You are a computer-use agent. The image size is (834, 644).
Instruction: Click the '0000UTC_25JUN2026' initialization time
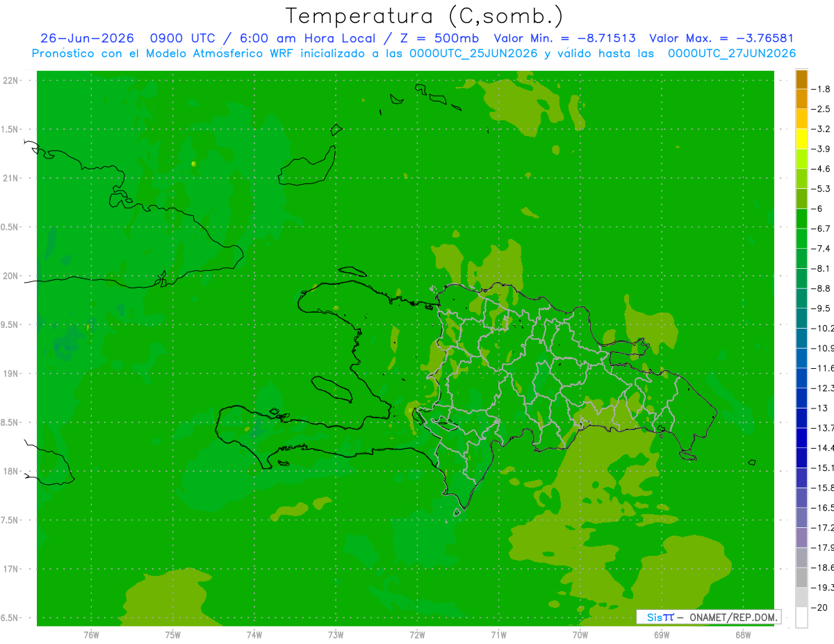[x=473, y=53]
